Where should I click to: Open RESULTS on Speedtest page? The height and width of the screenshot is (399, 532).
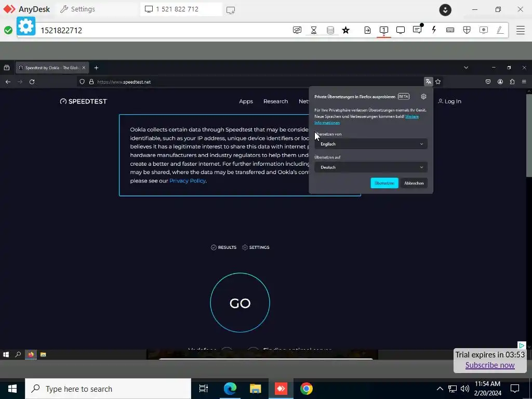(x=223, y=247)
